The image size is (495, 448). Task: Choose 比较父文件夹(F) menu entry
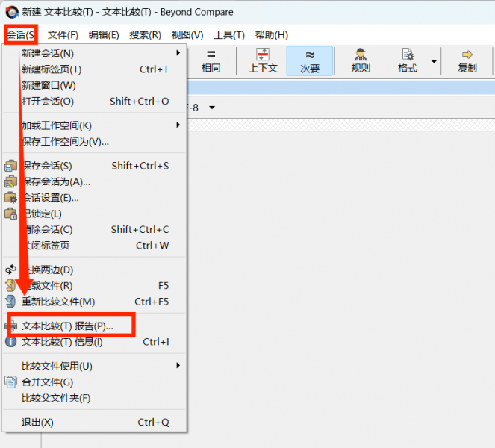point(95,398)
